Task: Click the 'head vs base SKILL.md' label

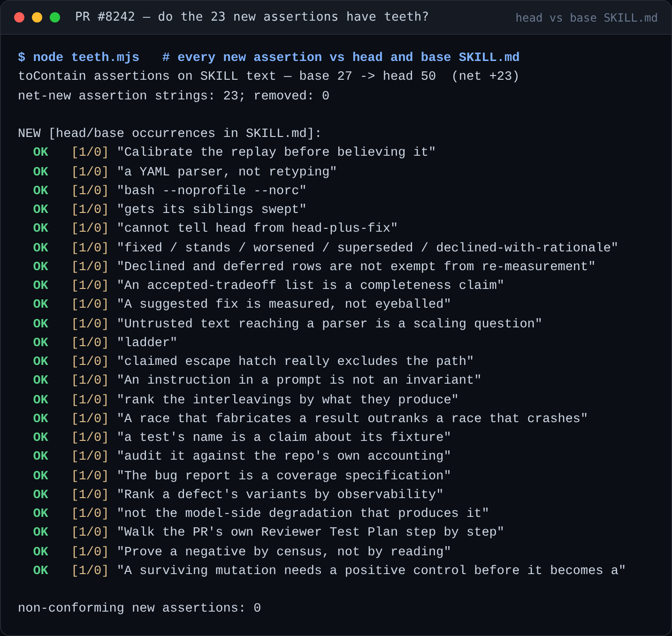Action: tap(586, 18)
